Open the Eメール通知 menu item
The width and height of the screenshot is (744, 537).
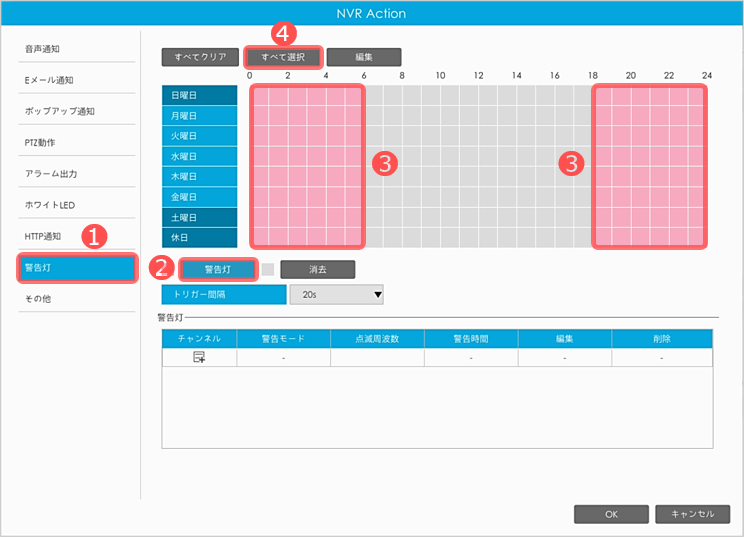pos(50,79)
